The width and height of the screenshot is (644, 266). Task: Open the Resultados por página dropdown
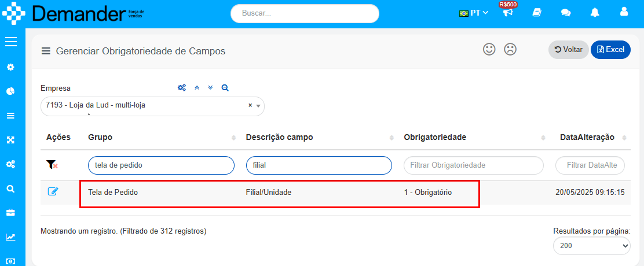592,246
